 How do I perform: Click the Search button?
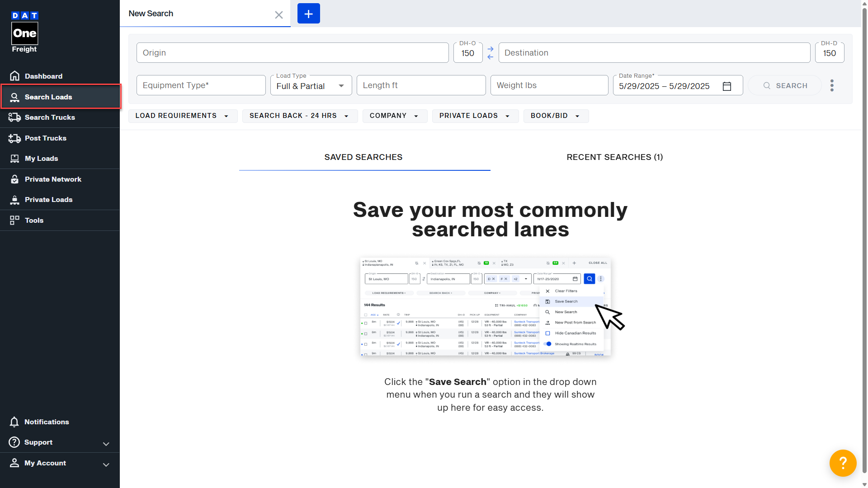[784, 85]
